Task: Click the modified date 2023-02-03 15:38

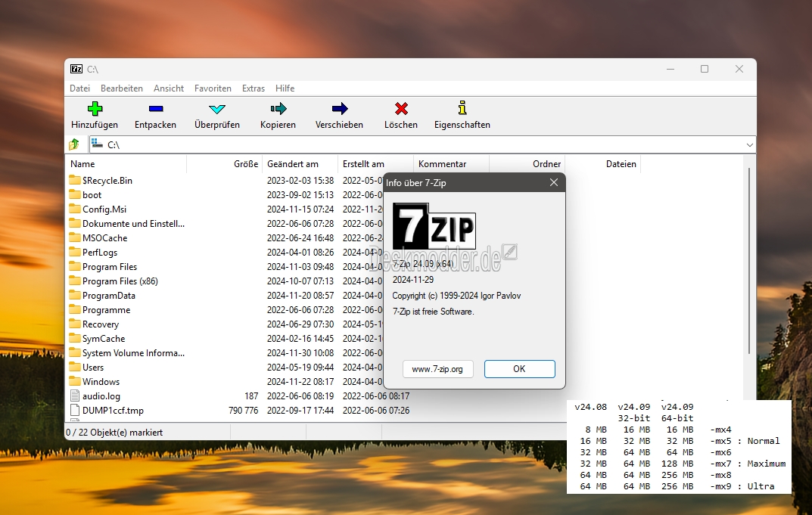Action: [x=300, y=180]
